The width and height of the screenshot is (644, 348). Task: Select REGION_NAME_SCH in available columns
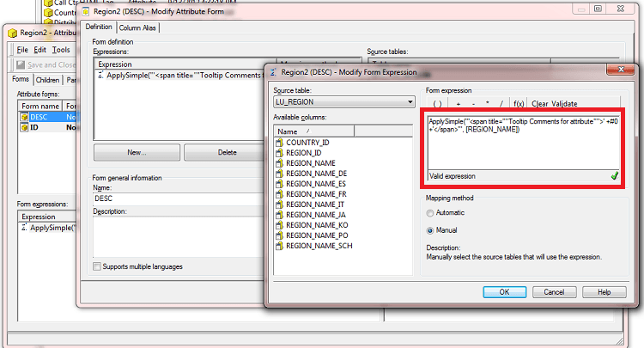tap(319, 245)
